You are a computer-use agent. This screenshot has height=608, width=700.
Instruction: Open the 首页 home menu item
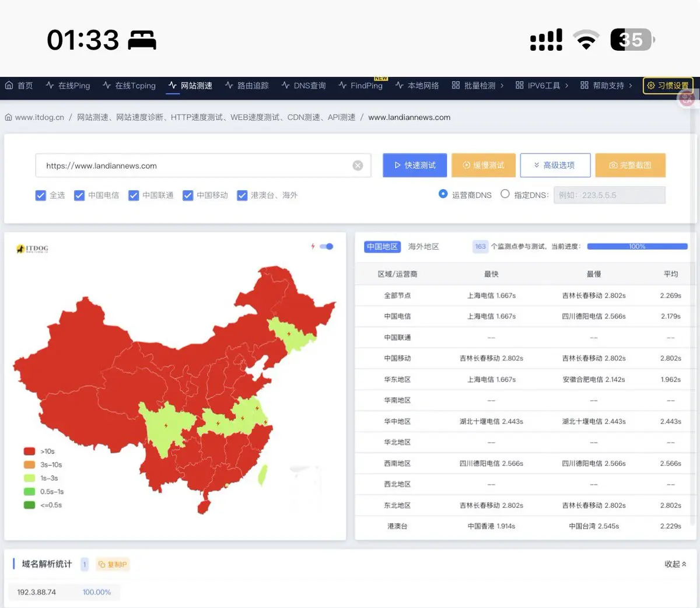point(19,85)
